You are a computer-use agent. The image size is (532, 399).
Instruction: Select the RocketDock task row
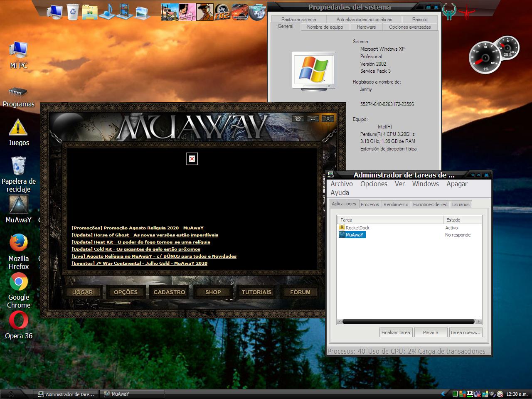pyautogui.click(x=409, y=228)
